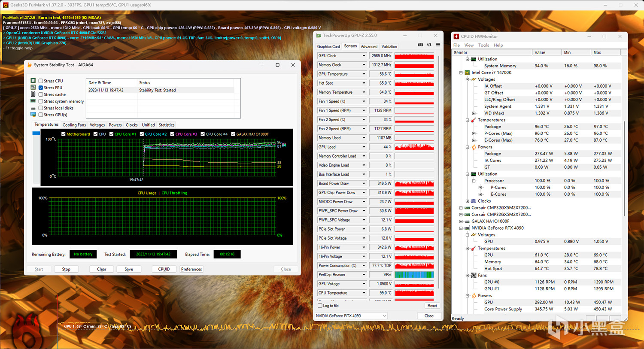Open the HWMonitor File menu
Image resolution: width=644 pixels, height=349 pixels.
pos(456,45)
